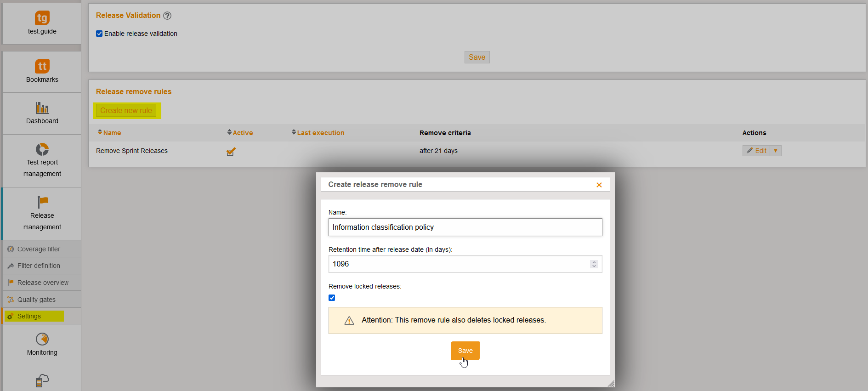This screenshot has height=391, width=868.
Task: Click the Release Validation help icon
Action: pyautogui.click(x=167, y=16)
